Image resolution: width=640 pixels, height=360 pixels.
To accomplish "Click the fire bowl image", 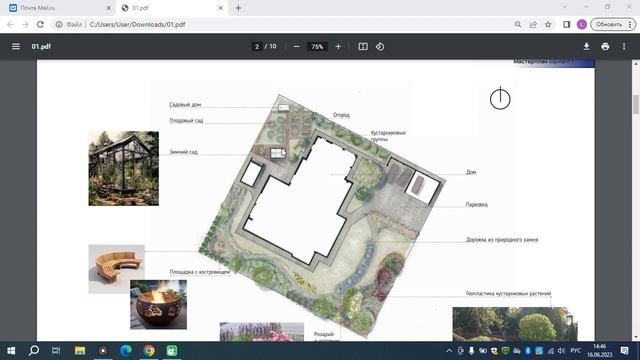I will 158,304.
